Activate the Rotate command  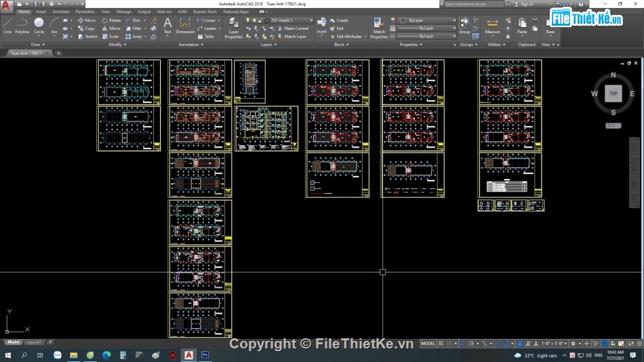[x=112, y=20]
